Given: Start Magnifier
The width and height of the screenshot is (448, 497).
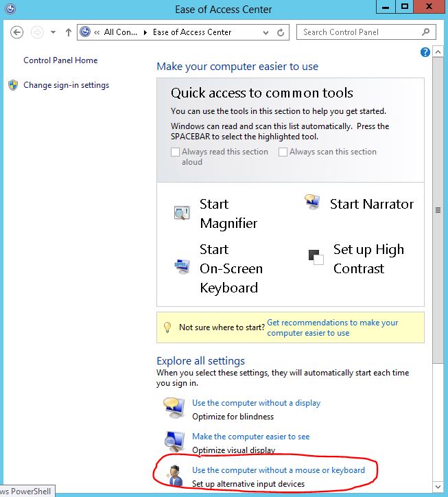Looking at the screenshot, I should [228, 213].
